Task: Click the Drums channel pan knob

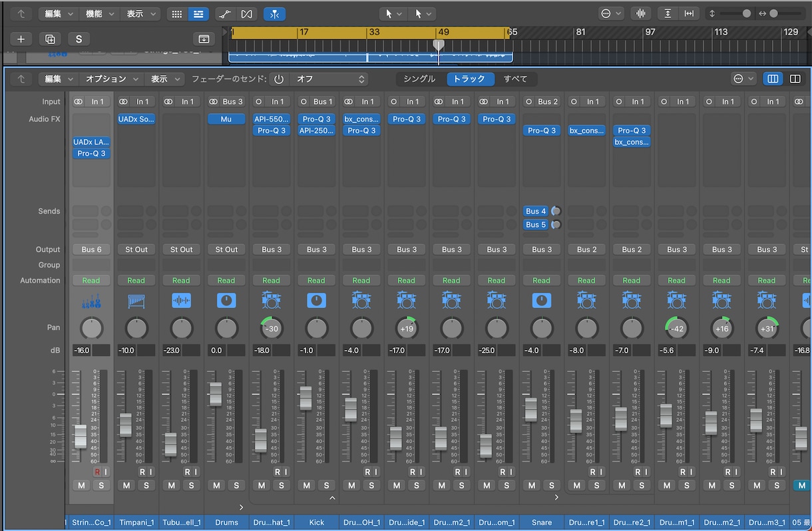Action: 227,329
